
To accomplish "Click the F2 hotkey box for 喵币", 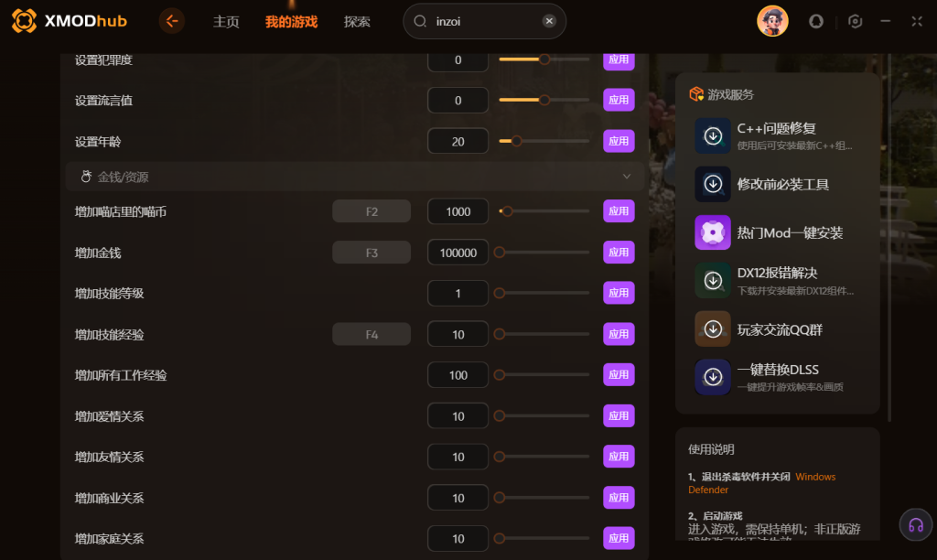I will coord(372,211).
